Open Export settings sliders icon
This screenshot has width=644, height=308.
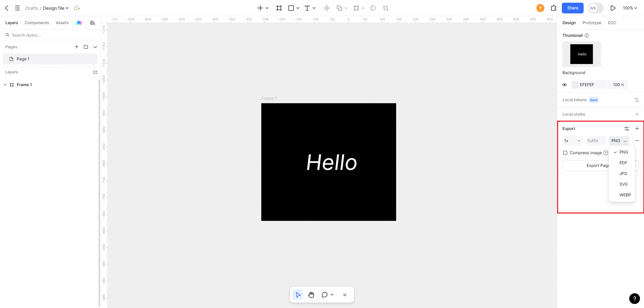coord(627,129)
